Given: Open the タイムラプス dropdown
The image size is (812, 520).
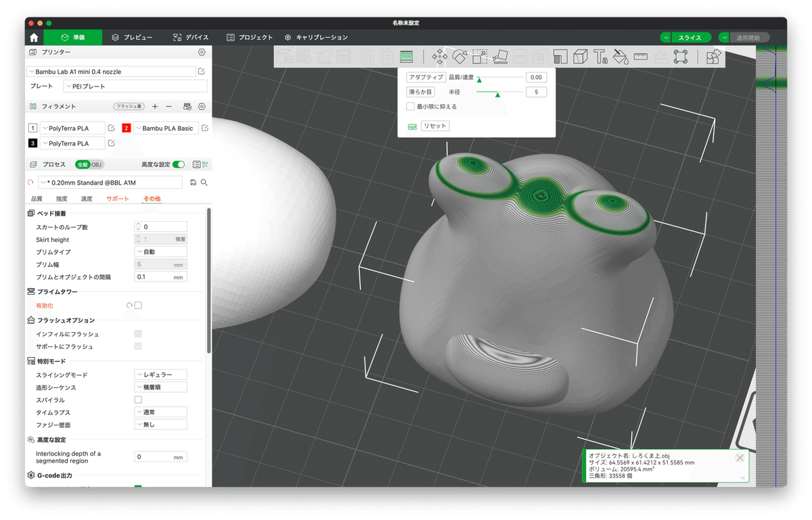Looking at the screenshot, I should (x=160, y=412).
